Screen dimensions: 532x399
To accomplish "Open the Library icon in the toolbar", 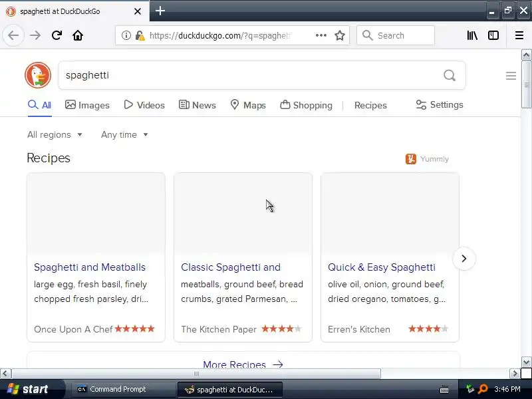I will point(472,35).
